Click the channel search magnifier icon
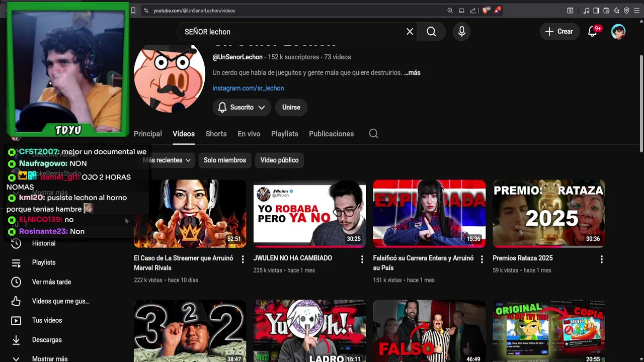The height and width of the screenshot is (362, 644). tap(373, 134)
